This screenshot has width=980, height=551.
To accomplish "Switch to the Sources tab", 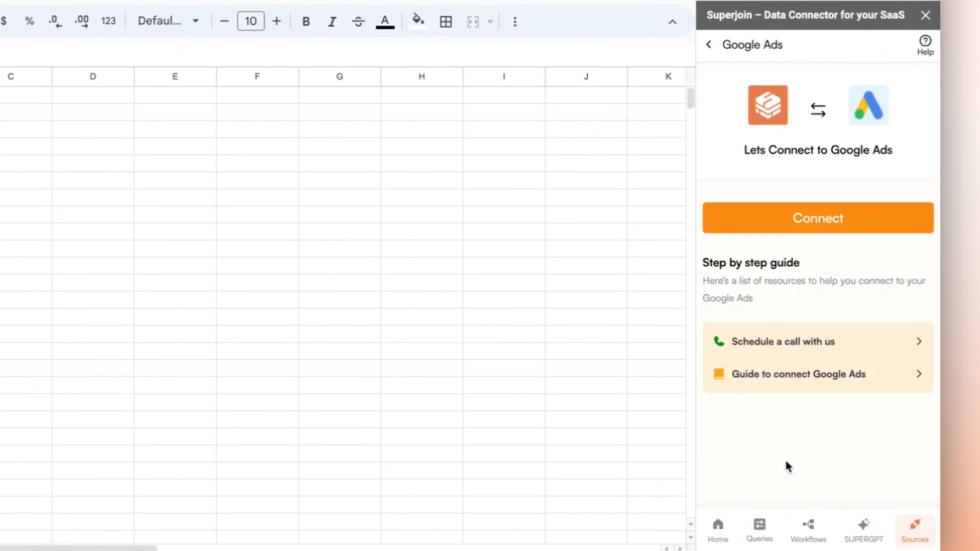I will coord(915,530).
